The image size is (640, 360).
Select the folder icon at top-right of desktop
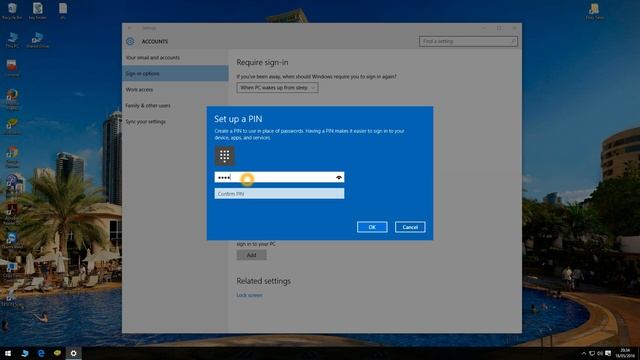click(594, 11)
